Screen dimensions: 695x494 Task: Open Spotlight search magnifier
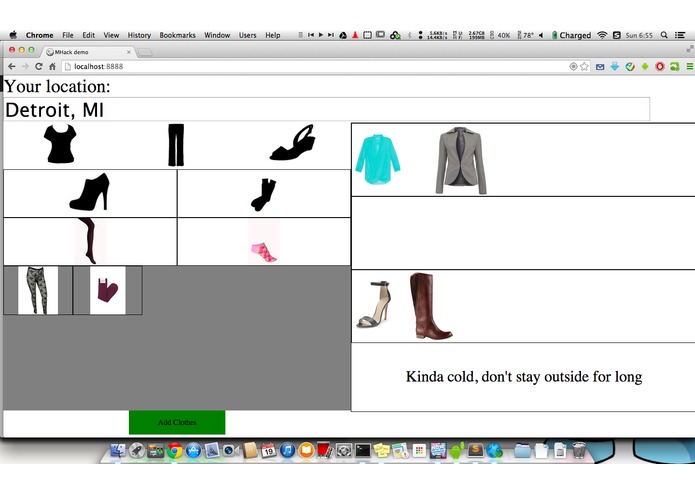pyautogui.click(x=664, y=35)
